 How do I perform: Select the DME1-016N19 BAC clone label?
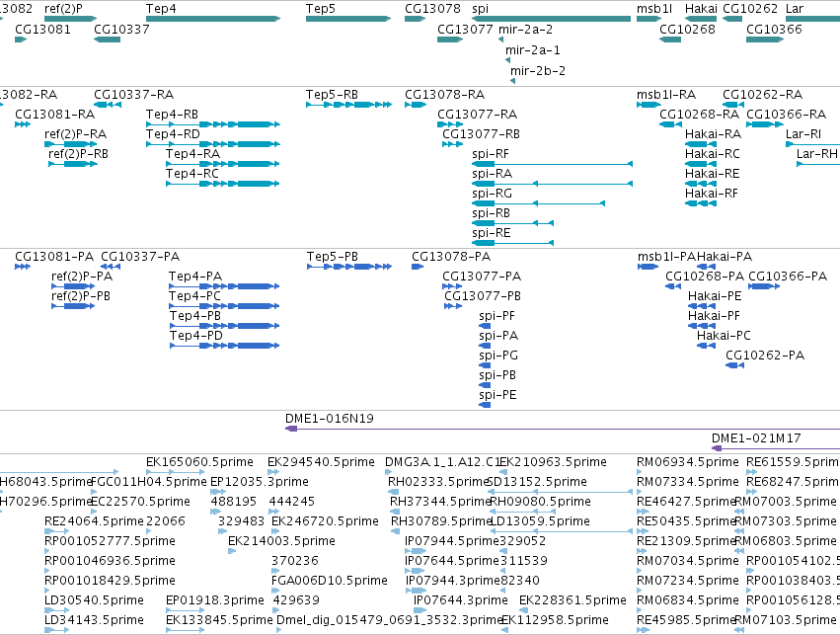tap(330, 419)
